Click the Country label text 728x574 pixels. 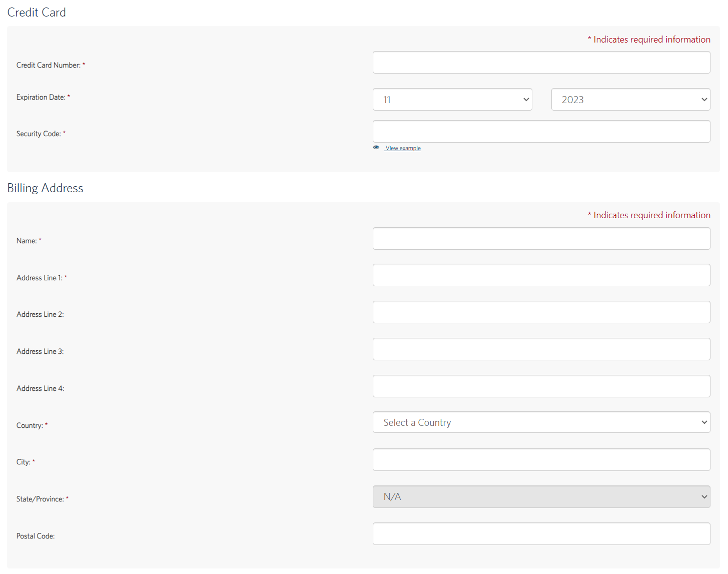pos(30,426)
